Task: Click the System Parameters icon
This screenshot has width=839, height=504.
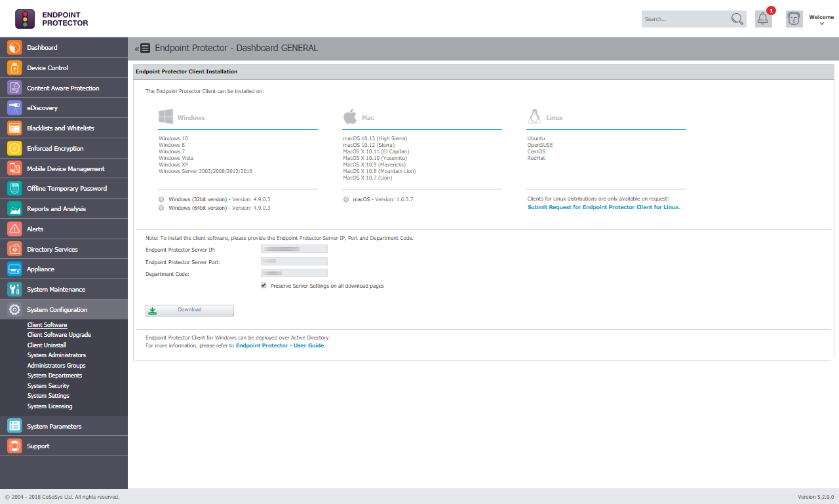Action: tap(14, 426)
